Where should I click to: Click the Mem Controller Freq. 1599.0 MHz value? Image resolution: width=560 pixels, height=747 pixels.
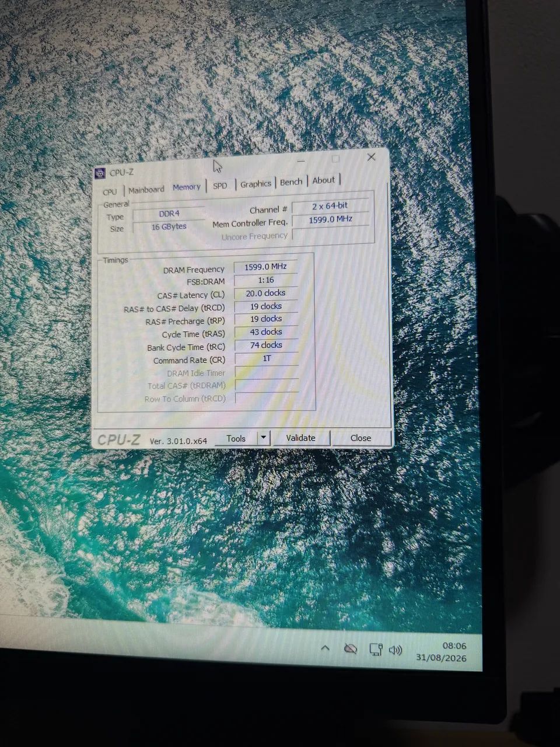pyautogui.click(x=331, y=219)
